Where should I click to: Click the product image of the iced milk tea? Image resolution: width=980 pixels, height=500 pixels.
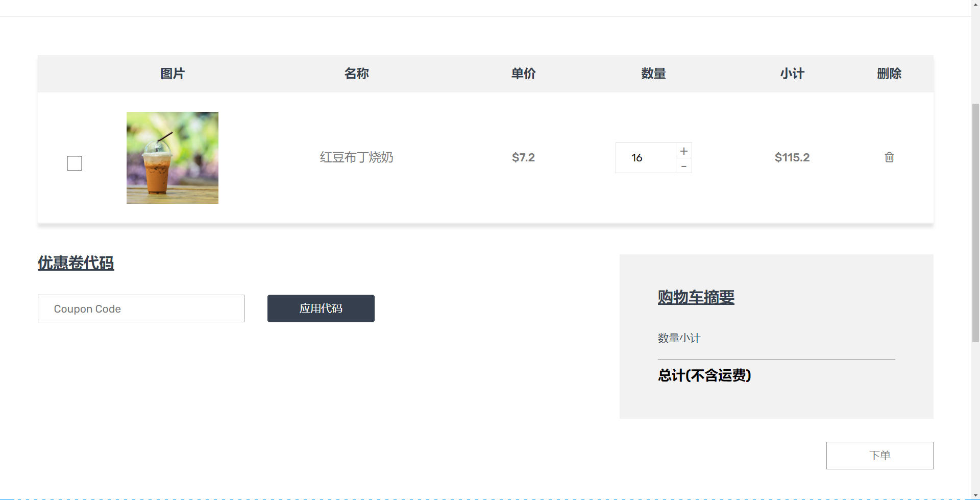172,157
